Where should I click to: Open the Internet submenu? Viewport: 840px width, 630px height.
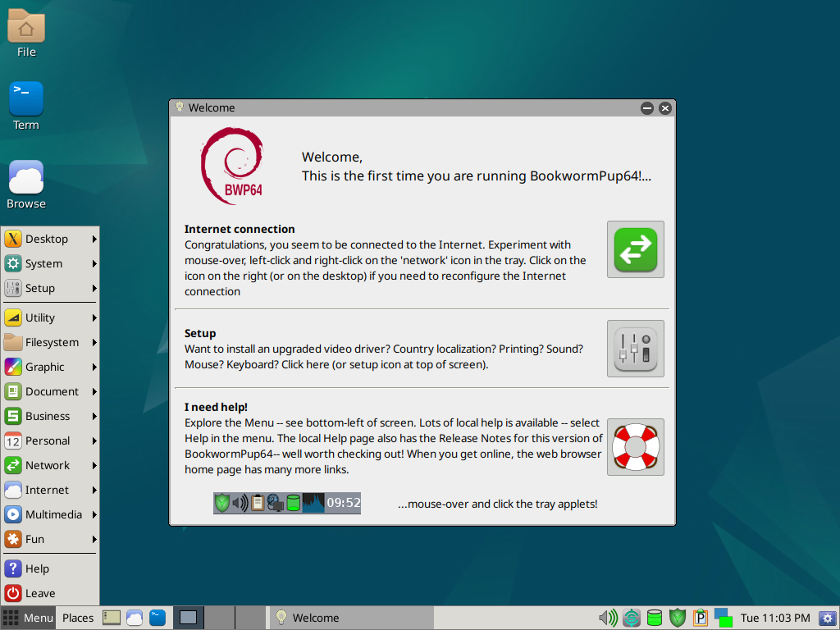click(50, 491)
